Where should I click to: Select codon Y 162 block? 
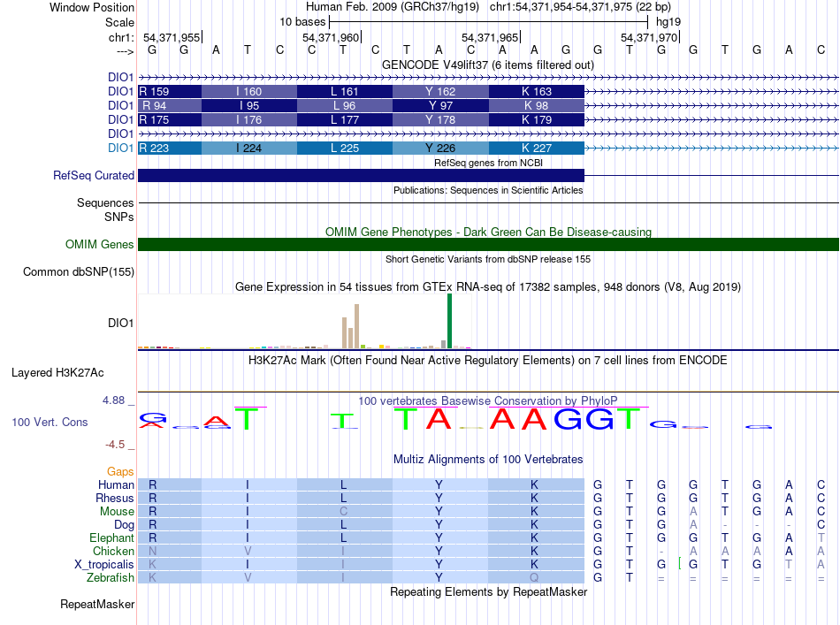440,92
